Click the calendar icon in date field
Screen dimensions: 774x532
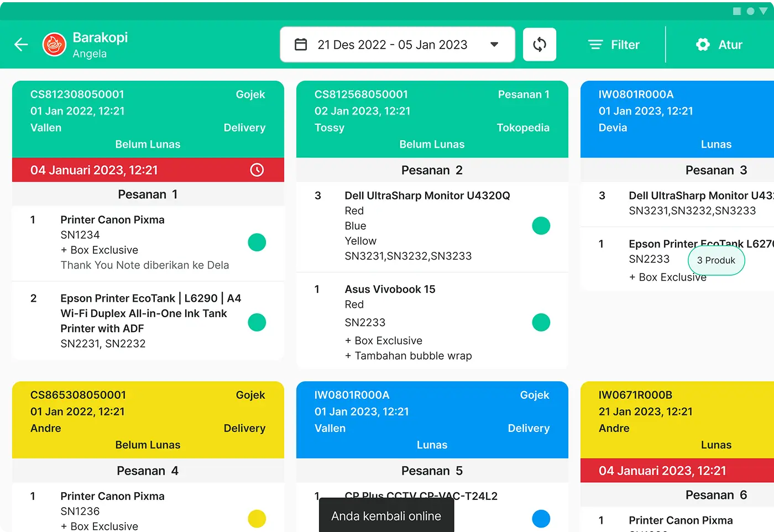click(301, 45)
